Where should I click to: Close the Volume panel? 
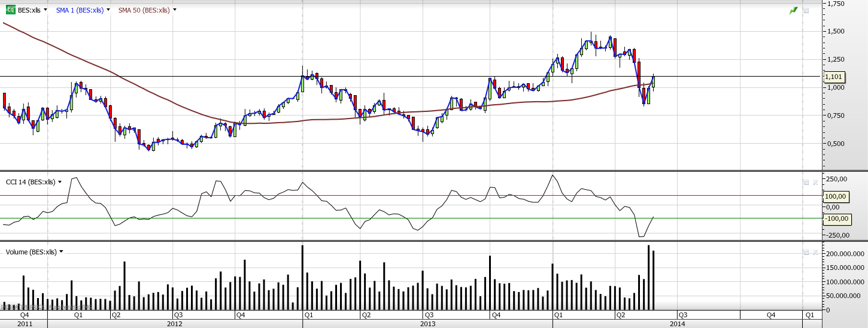click(815, 253)
